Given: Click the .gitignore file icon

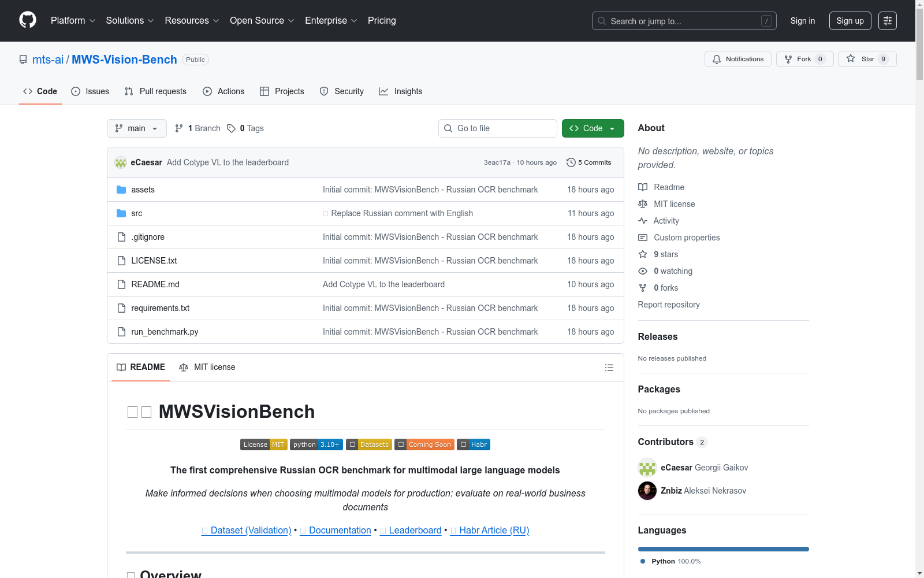Looking at the screenshot, I should click(x=121, y=237).
